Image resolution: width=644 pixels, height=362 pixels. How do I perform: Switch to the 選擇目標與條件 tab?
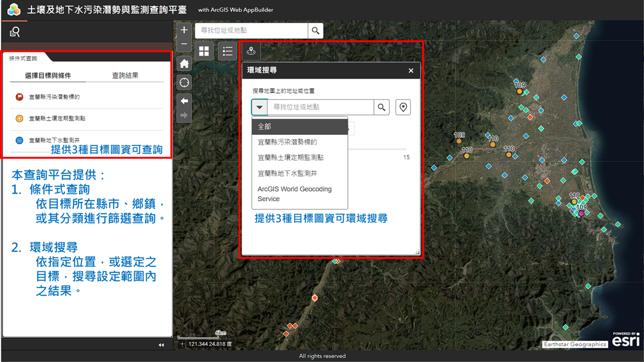(48, 76)
